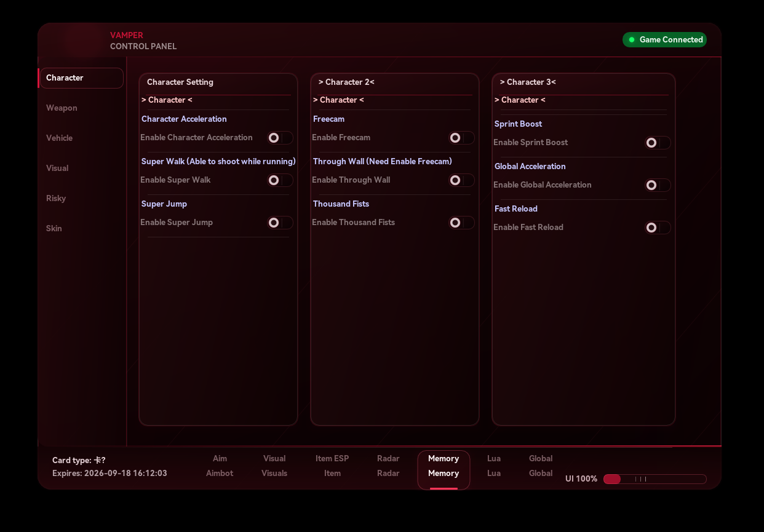Viewport: 764px width, 532px height.
Task: Enable the Through Wall toggle
Action: click(462, 180)
